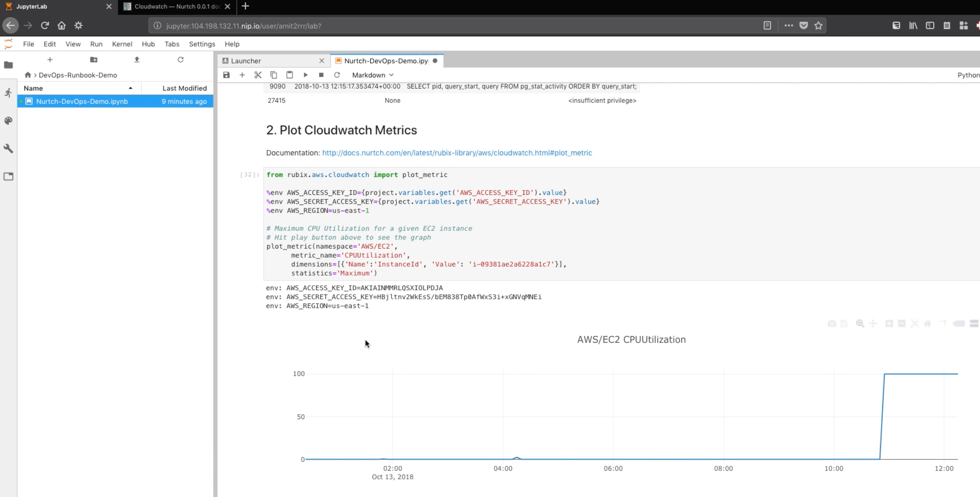Run the notebook cell with play button
The height and width of the screenshot is (497, 980).
point(306,75)
